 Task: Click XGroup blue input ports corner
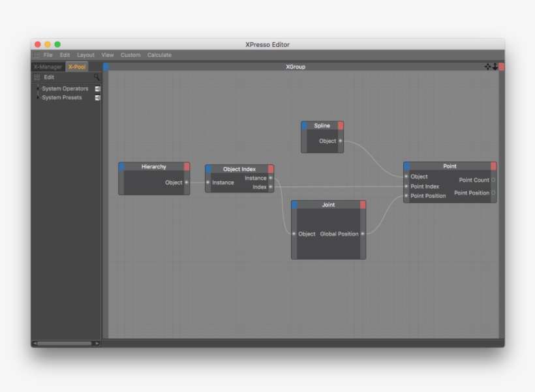(106, 67)
